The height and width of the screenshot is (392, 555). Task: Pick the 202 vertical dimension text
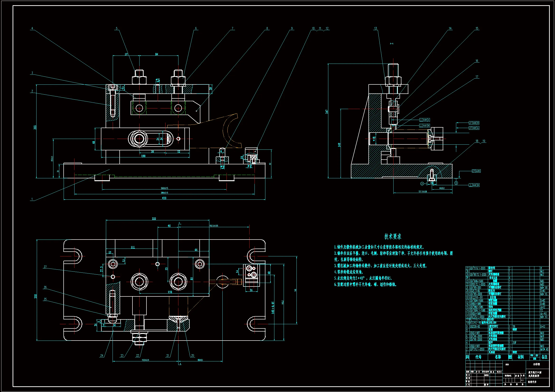(x=35, y=127)
